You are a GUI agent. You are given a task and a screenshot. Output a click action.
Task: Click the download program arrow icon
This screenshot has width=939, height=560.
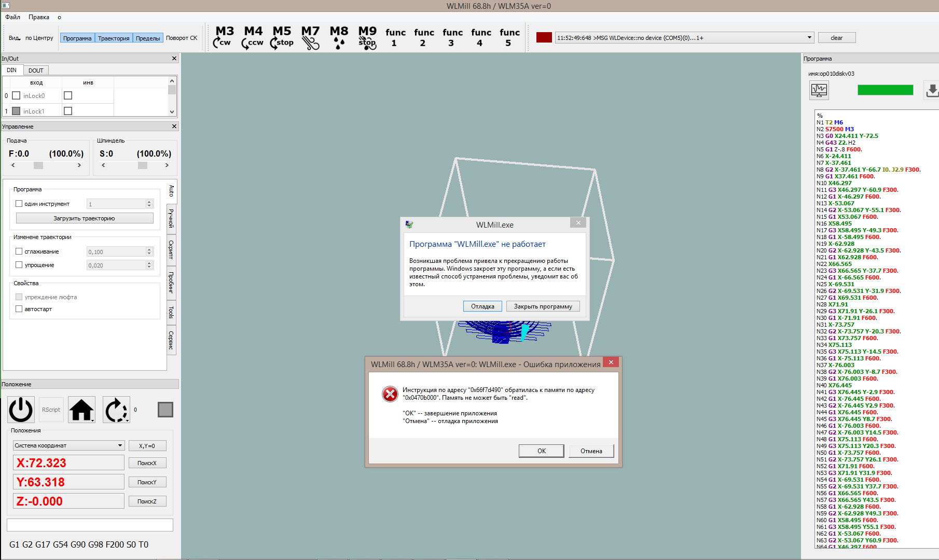tap(932, 90)
